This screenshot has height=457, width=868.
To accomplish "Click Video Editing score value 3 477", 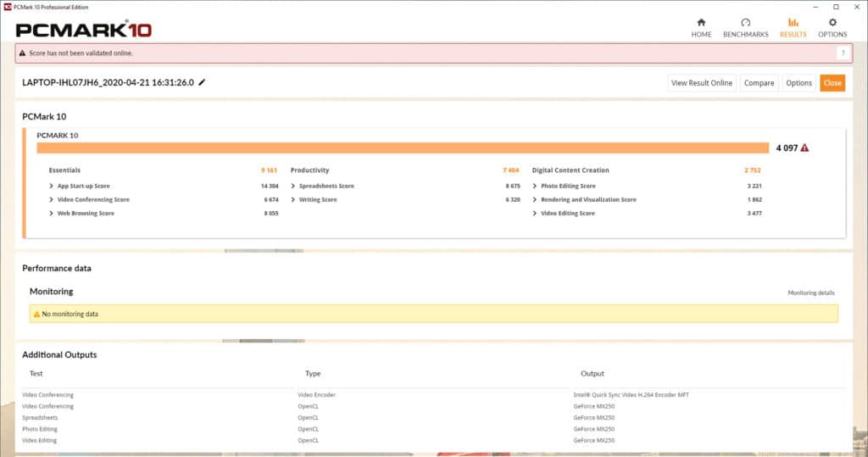I will click(754, 214).
